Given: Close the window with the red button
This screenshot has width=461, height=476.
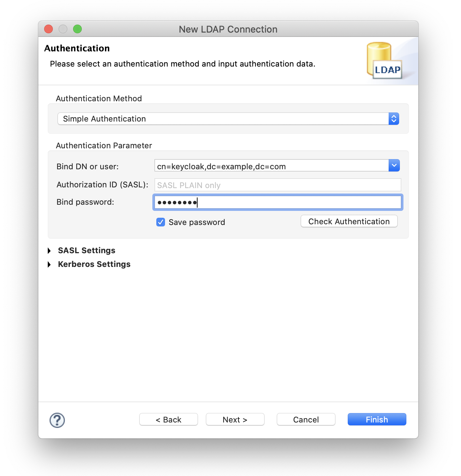Looking at the screenshot, I should (48, 29).
